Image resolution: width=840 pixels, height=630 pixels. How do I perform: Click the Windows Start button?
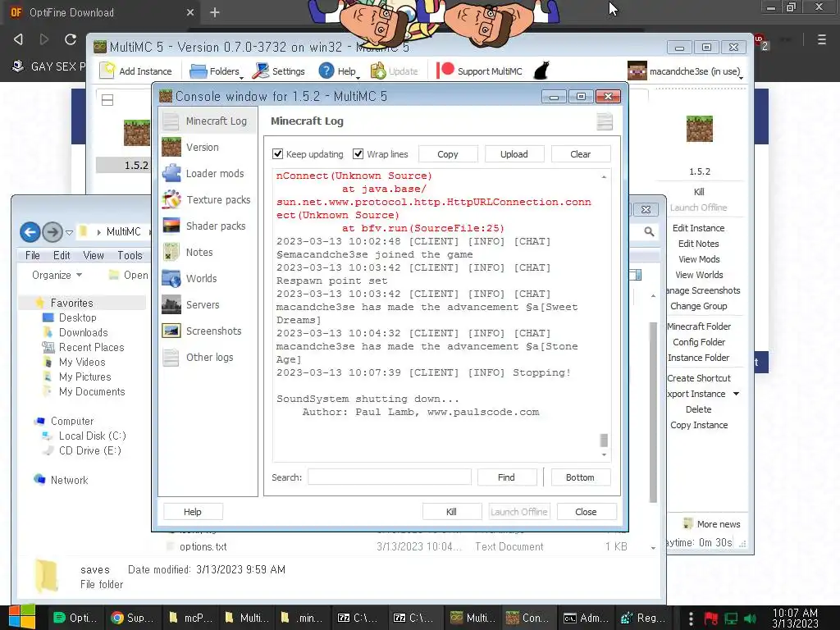(x=22, y=617)
